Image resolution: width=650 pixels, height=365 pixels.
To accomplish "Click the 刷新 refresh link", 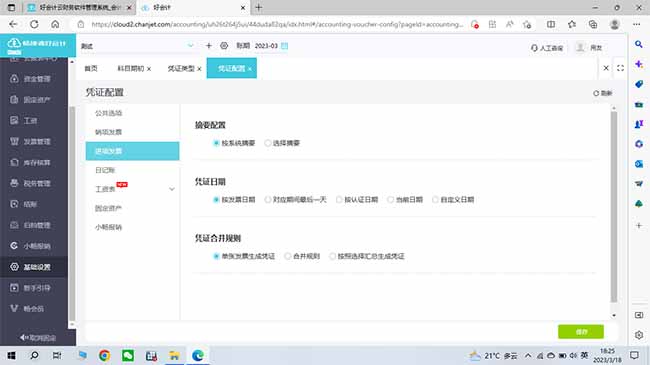I will click(602, 93).
